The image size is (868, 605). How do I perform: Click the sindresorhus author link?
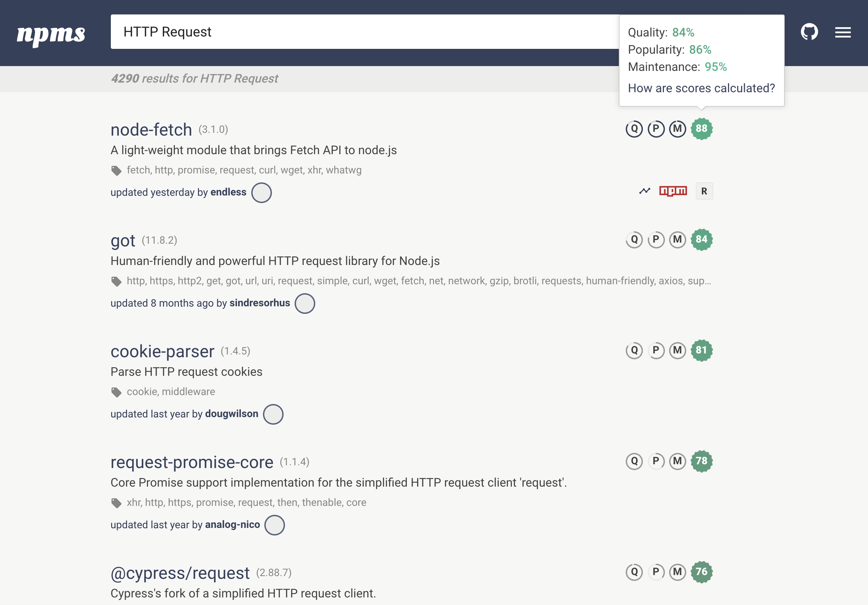[x=260, y=303]
